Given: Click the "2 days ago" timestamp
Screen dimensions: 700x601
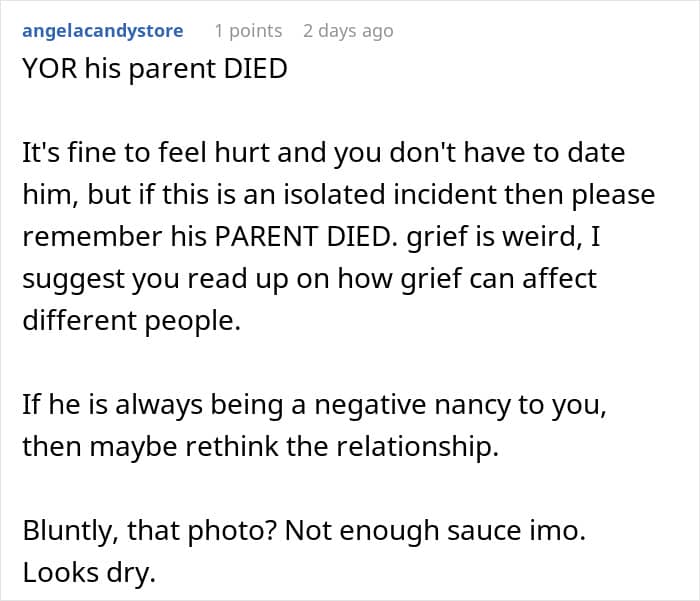Looking at the screenshot, I should pyautogui.click(x=348, y=31).
